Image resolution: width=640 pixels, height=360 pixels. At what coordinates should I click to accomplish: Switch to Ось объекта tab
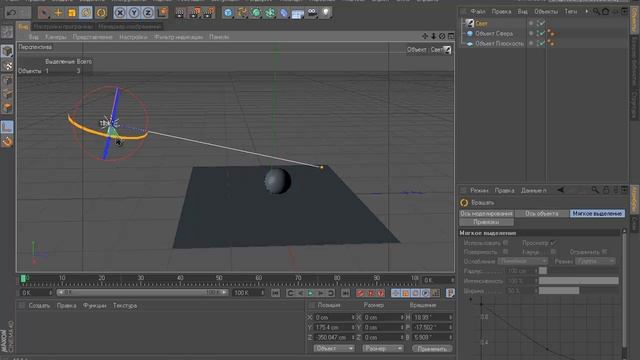click(x=542, y=213)
